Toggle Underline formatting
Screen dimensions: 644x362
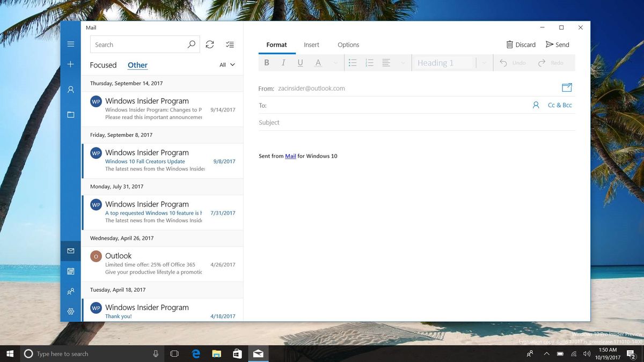tap(300, 63)
